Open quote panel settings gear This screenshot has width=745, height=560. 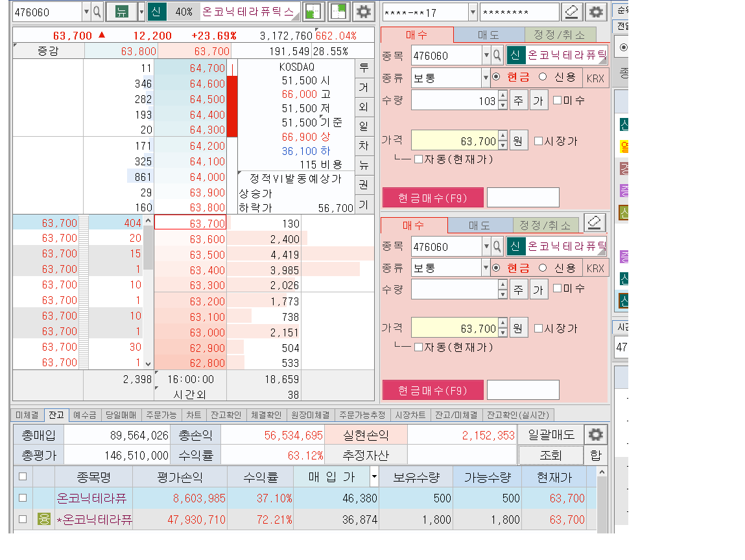(x=364, y=12)
